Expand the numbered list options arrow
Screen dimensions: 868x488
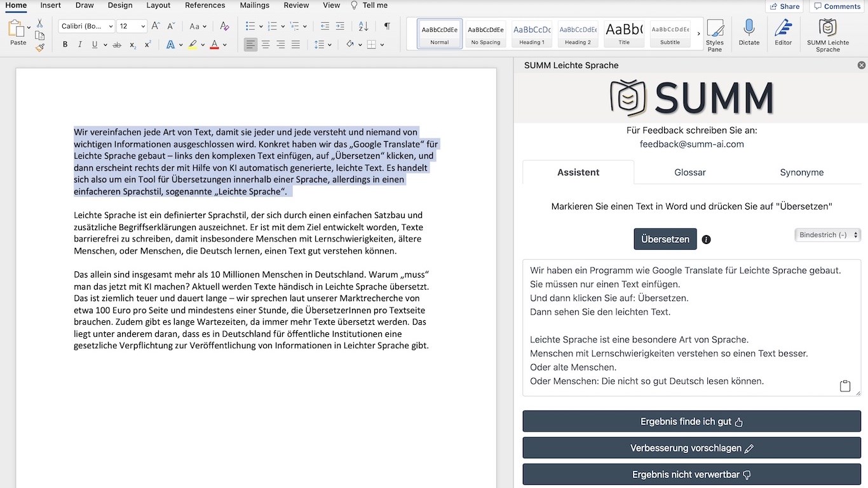coord(283,27)
